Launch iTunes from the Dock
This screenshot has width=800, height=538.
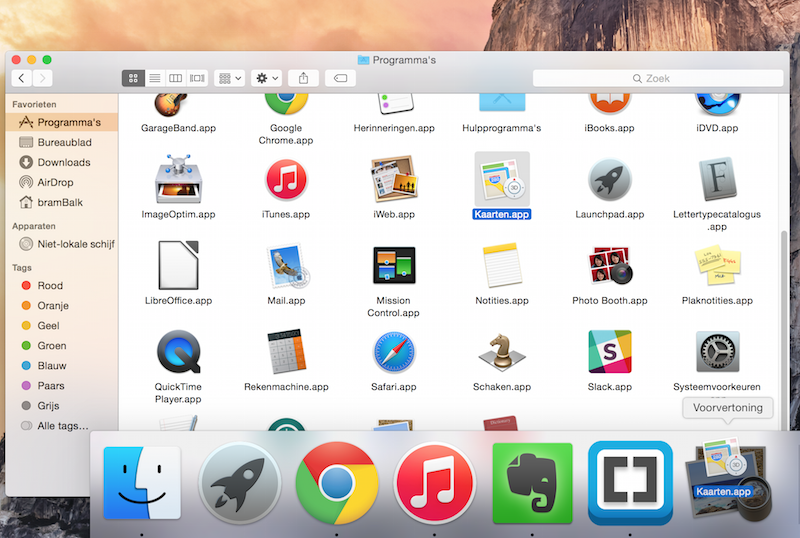point(434,483)
